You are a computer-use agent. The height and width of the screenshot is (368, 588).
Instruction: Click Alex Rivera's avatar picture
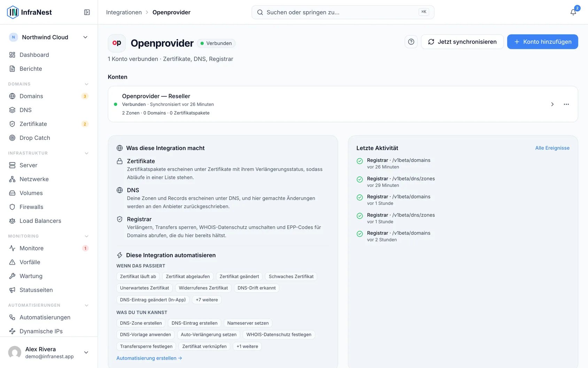coord(15,352)
